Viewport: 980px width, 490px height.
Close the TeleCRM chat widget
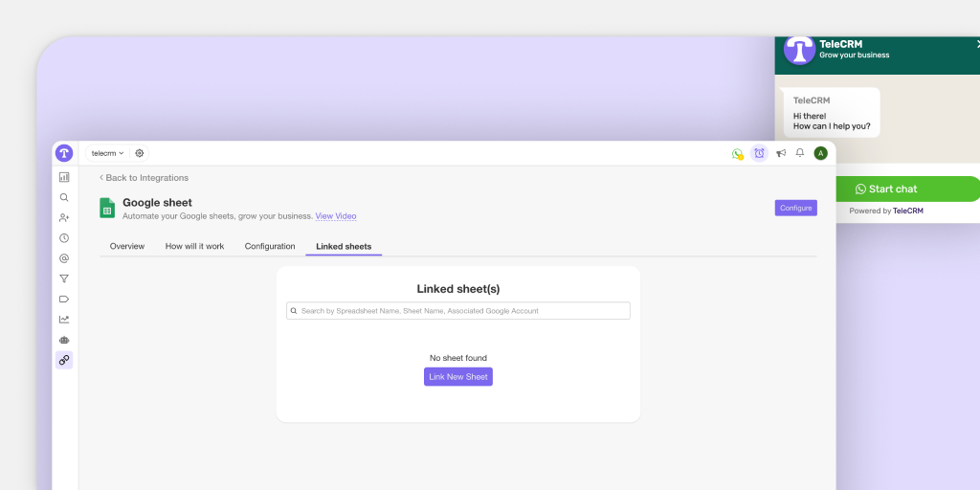point(977,44)
